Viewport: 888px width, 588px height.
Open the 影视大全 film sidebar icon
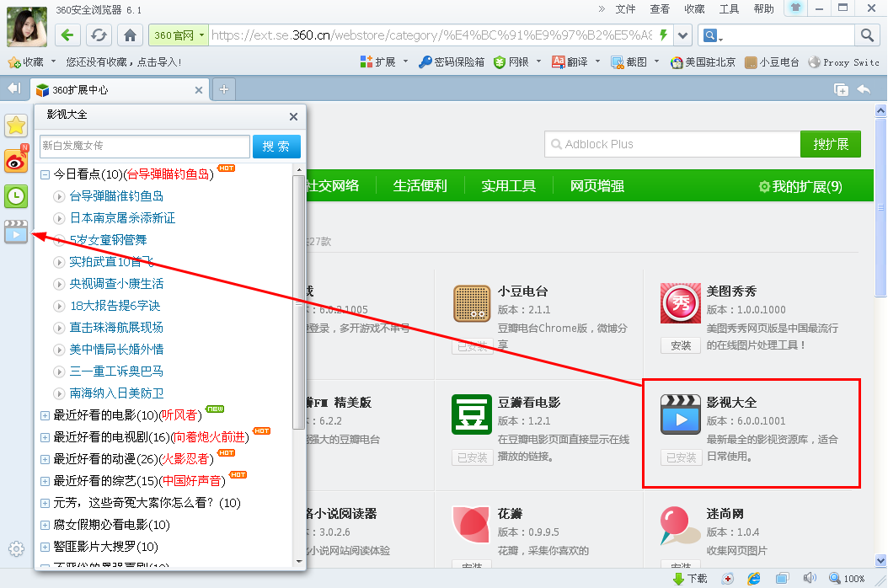[16, 232]
